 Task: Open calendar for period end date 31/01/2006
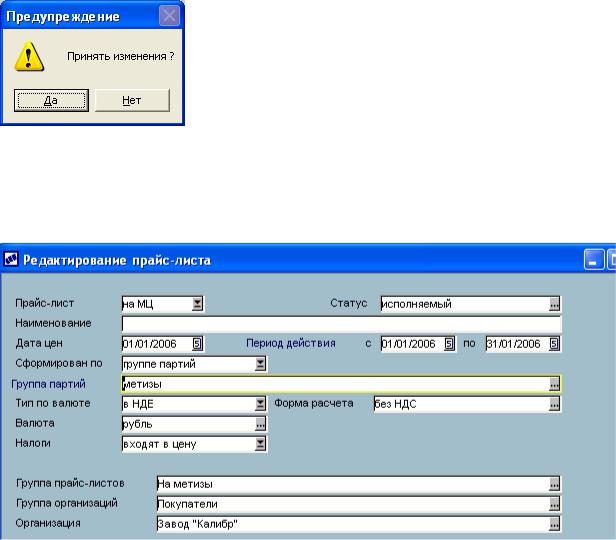554,344
